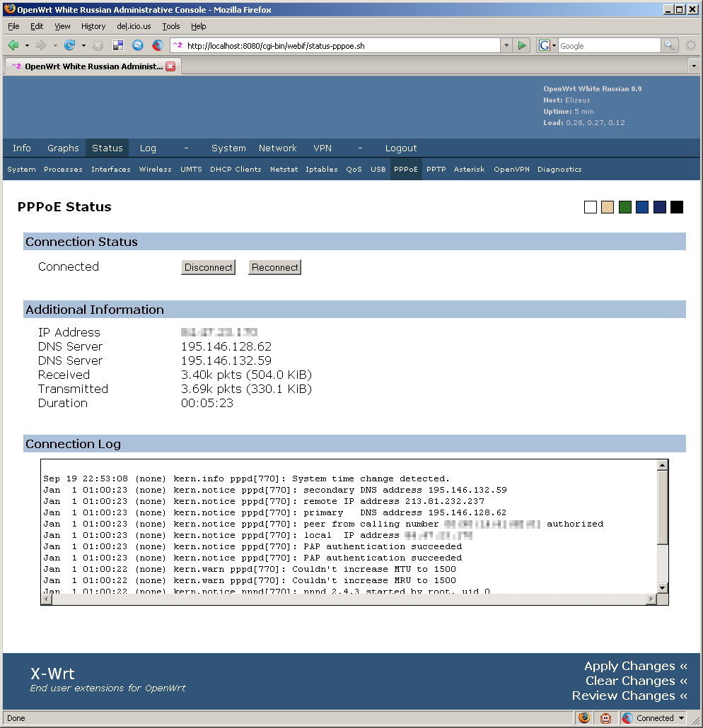Click the greyed Forward arrow button
This screenshot has height=728, width=703.
(x=41, y=45)
